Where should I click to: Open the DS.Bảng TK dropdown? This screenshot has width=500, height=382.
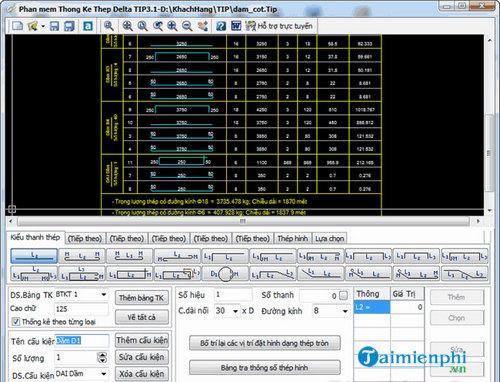click(x=104, y=295)
